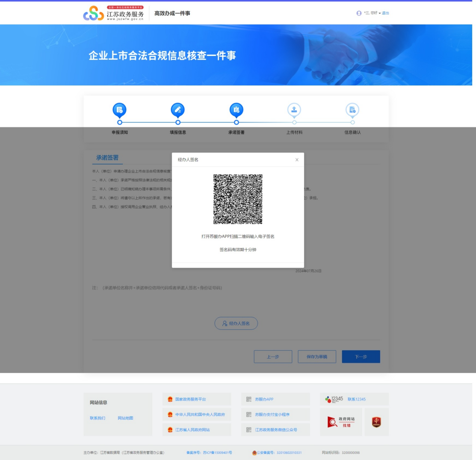Open the 联系12345 link
This screenshot has width=476, height=460.
coord(357,399)
